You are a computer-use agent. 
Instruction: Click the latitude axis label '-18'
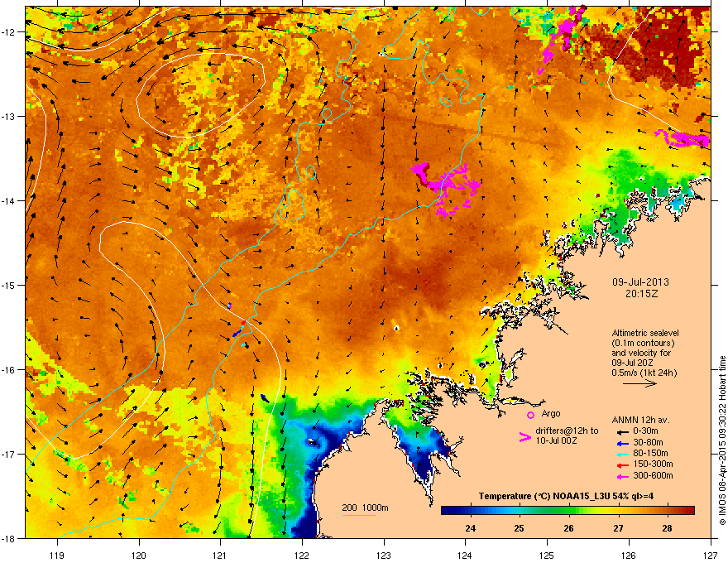[x=8, y=538]
